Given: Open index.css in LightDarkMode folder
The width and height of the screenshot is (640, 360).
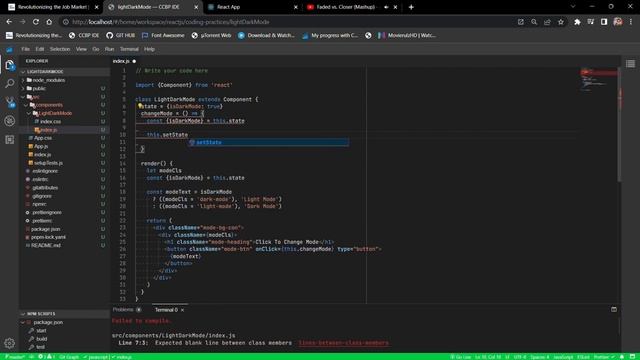Looking at the screenshot, I should 50,121.
